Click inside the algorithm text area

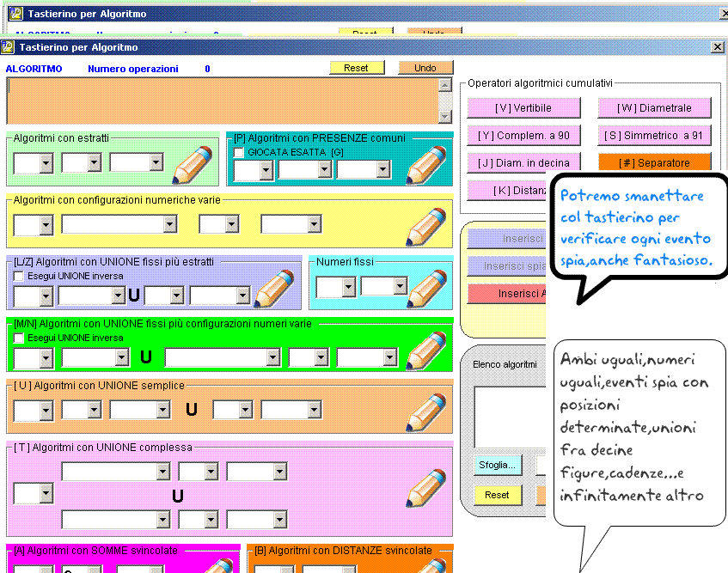coord(222,101)
